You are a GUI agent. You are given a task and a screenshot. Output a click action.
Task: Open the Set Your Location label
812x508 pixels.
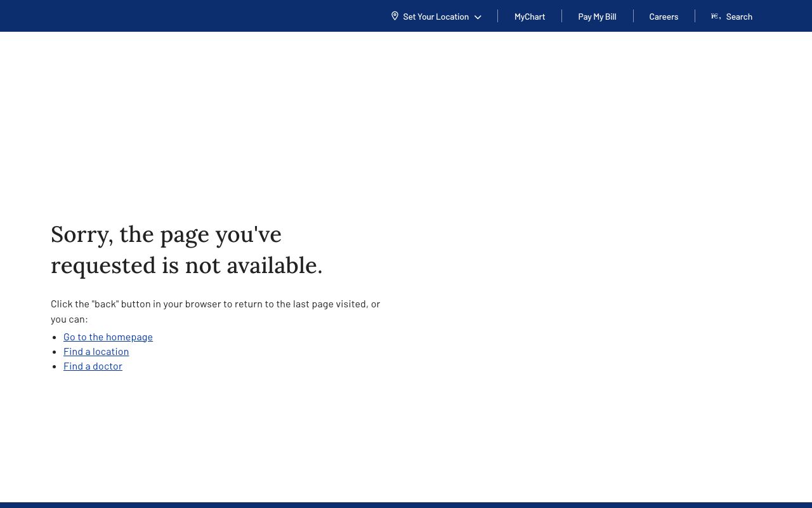coord(435,17)
